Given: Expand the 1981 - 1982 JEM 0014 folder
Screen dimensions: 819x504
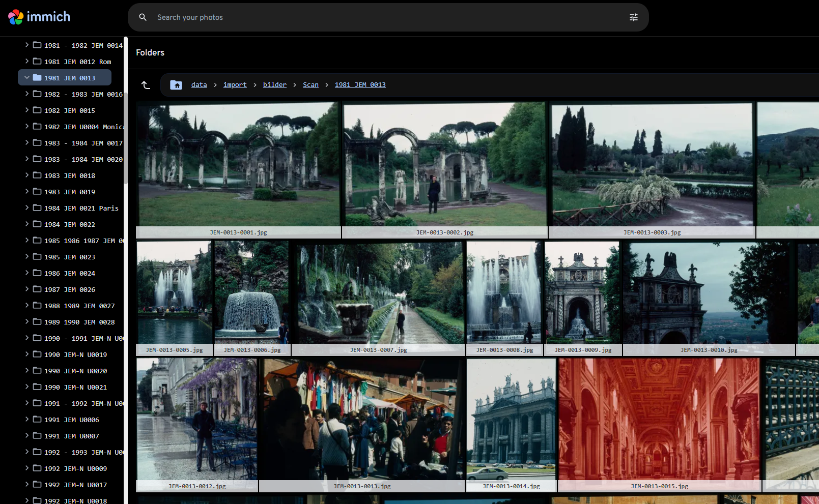Looking at the screenshot, I should [x=27, y=45].
